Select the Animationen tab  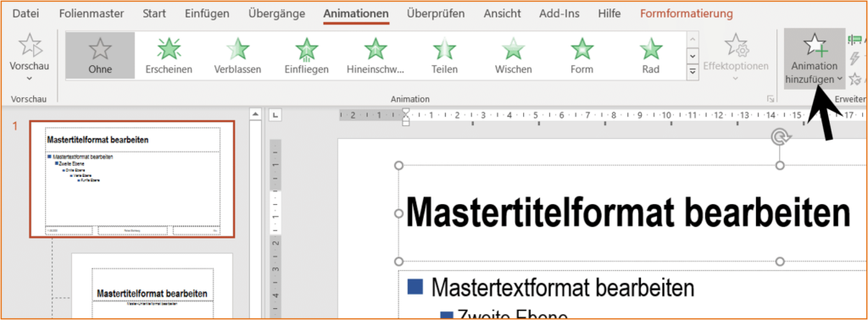pos(357,14)
